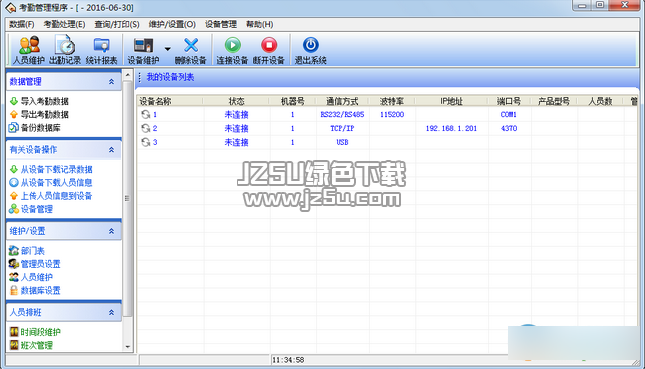Click the sidebar 人员维护 icon
This screenshot has width=645, height=369.
14,277
